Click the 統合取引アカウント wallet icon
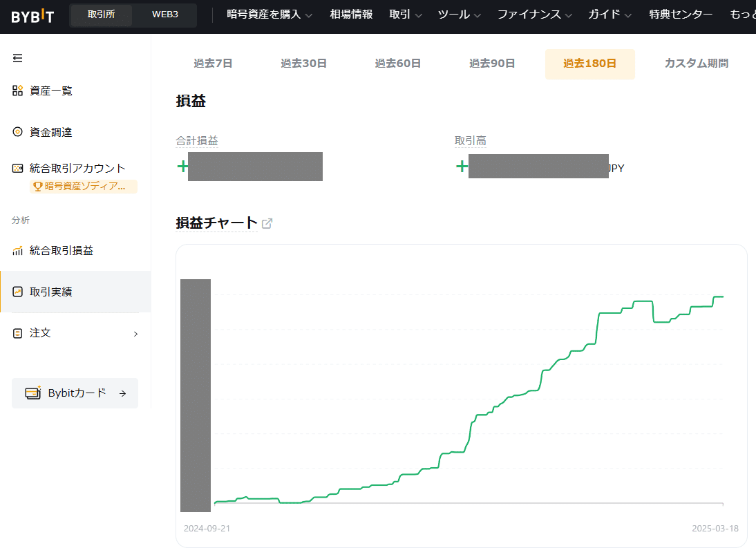Viewport: 756px width, 557px height. click(18, 168)
